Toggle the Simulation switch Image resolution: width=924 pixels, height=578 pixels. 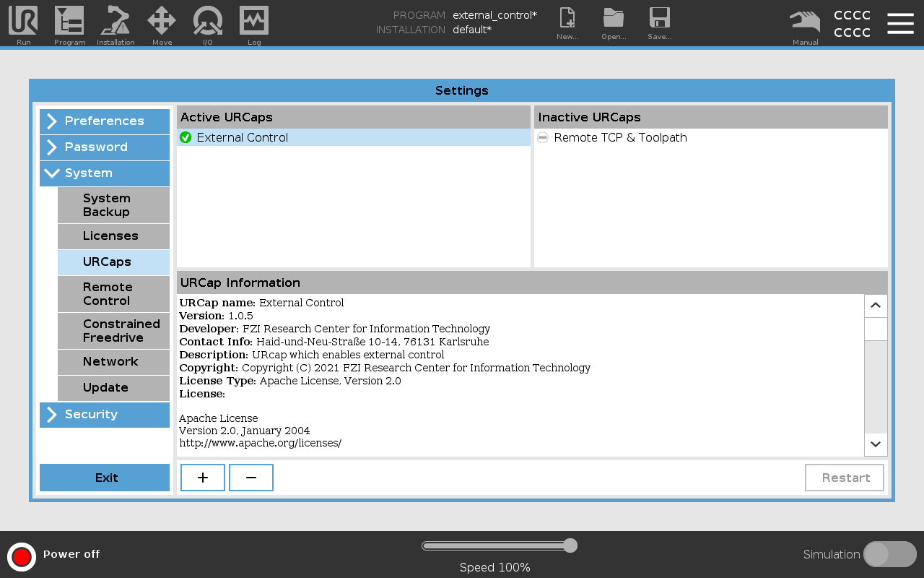[x=889, y=554]
